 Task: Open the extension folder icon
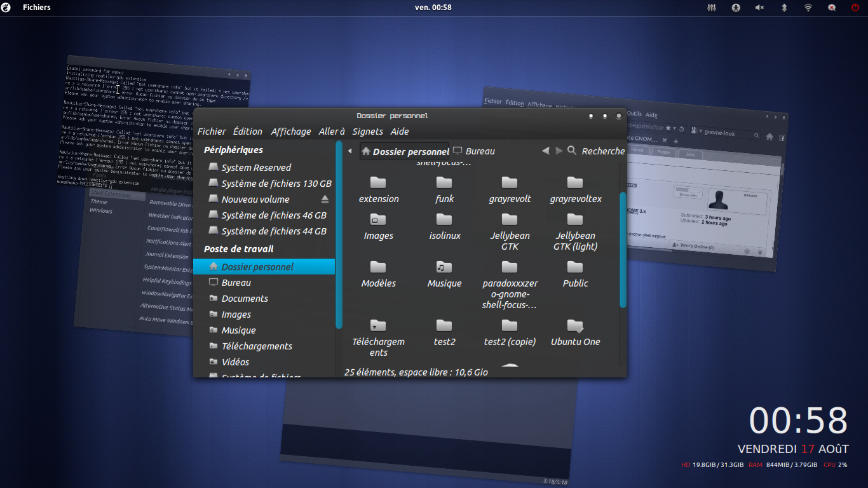point(379,183)
